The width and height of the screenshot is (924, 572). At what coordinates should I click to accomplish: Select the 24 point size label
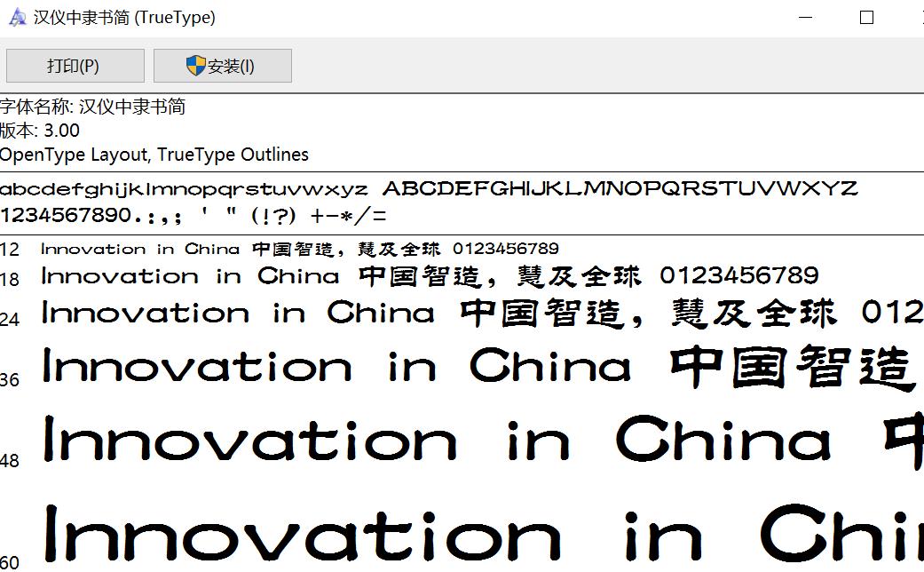tap(10, 320)
